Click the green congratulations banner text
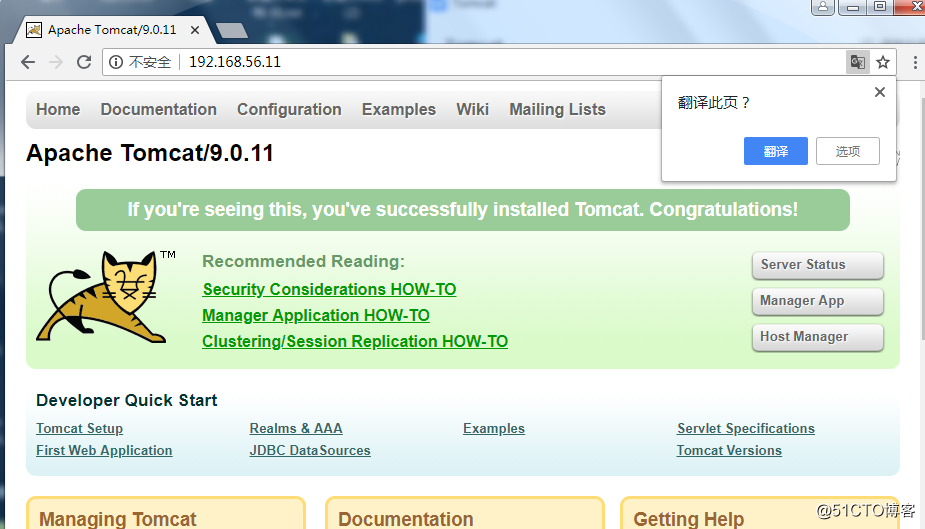The image size is (925, 529). 462,210
